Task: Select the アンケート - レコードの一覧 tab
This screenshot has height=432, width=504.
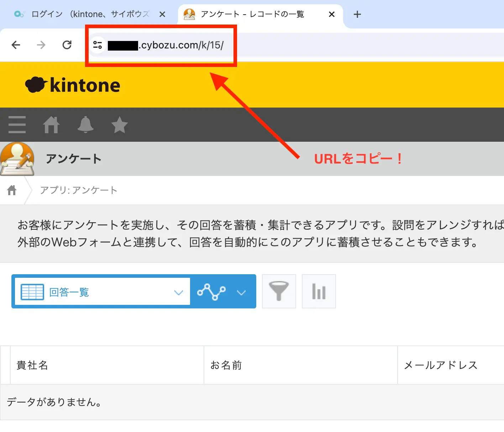Action: (x=252, y=14)
